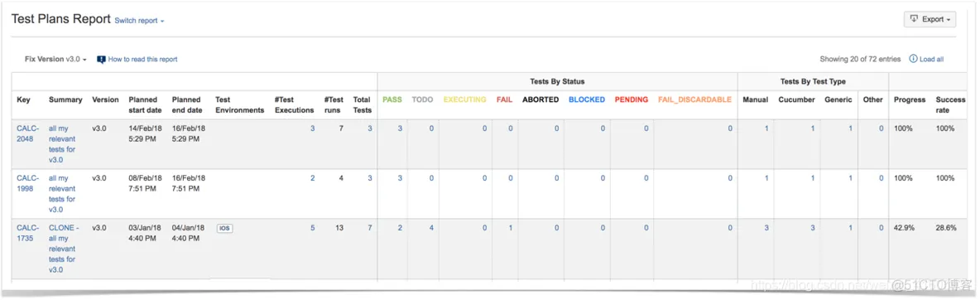Sort by the FAIL status column

click(504, 99)
